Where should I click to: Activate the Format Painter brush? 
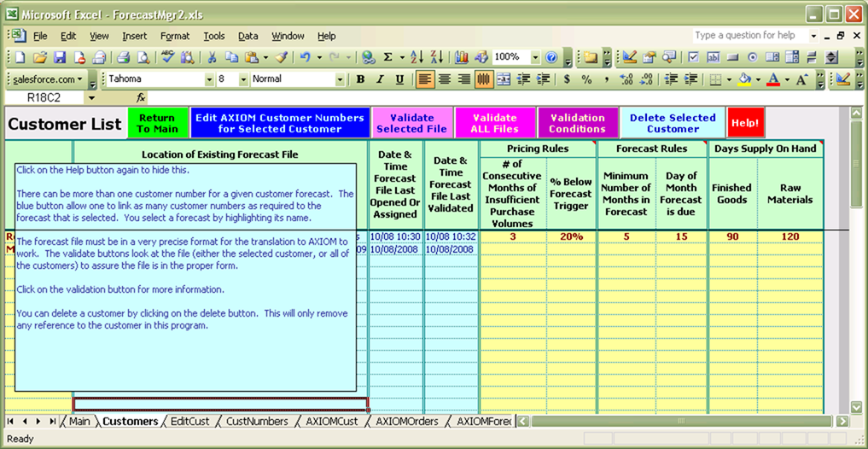(x=281, y=57)
